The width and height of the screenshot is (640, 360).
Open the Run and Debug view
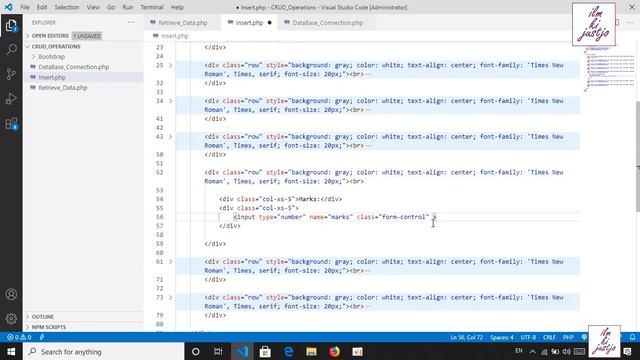point(11,98)
